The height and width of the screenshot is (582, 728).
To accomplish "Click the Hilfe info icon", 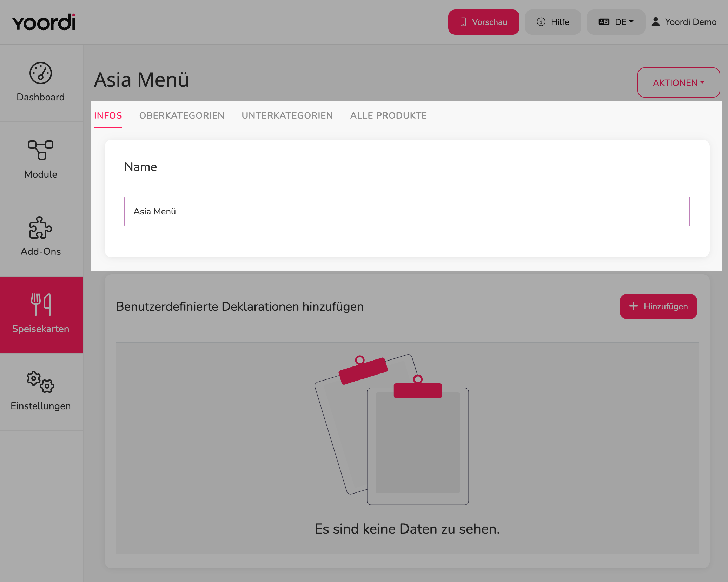I will click(x=541, y=22).
